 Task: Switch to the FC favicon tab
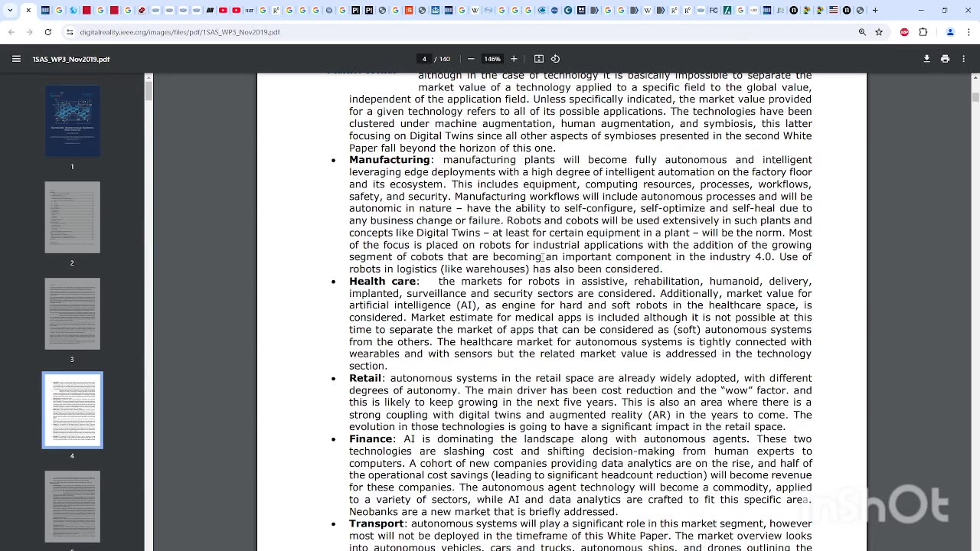pyautogui.click(x=713, y=10)
